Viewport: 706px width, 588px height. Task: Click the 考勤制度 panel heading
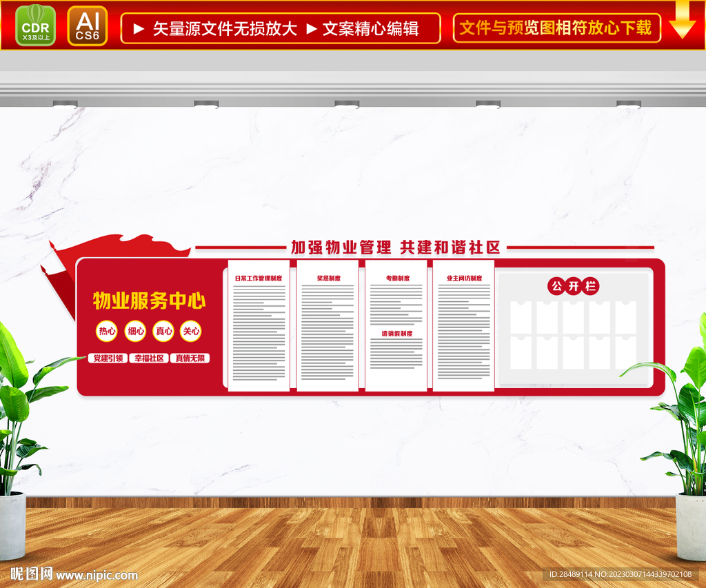click(398, 278)
